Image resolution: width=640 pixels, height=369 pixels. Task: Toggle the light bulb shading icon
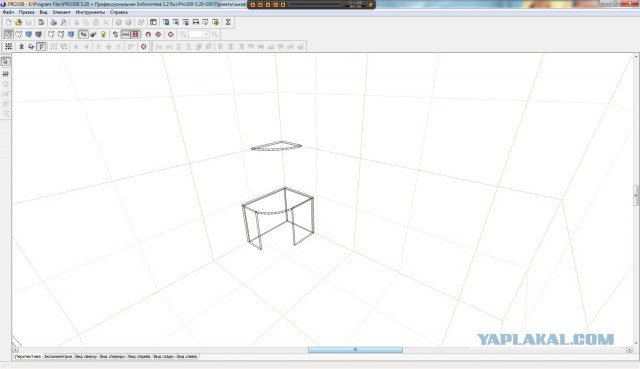pyautogui.click(x=103, y=34)
